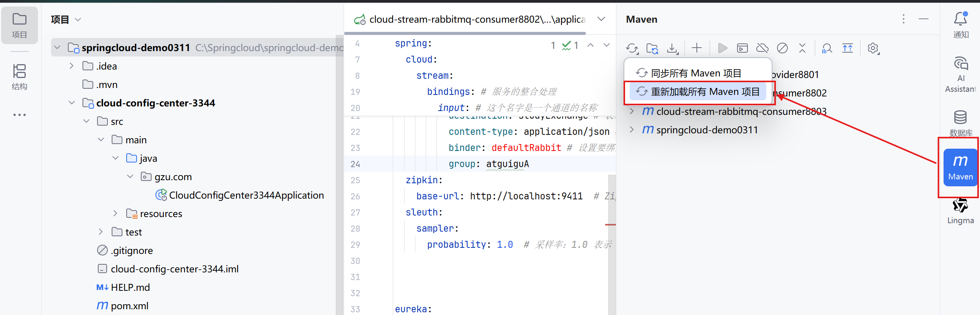Viewport: 980px width, 315px height.
Task: Collapse the java folder
Action: point(115,158)
